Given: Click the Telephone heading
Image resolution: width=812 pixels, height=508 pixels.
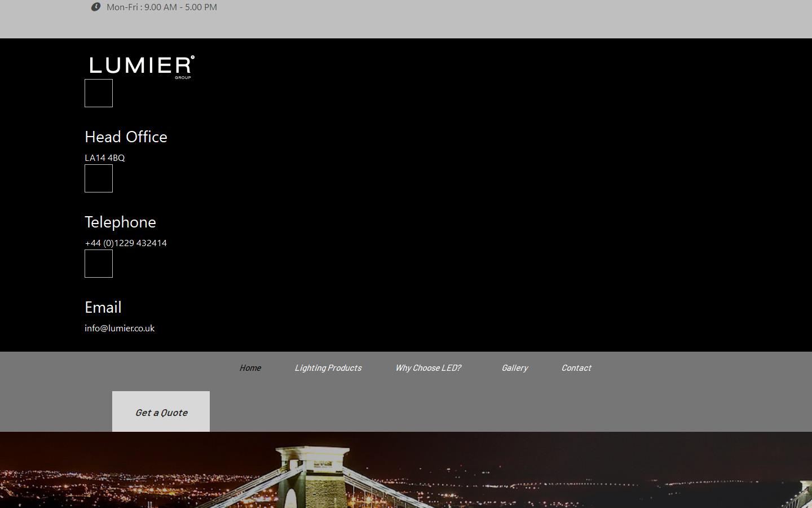Looking at the screenshot, I should click(x=120, y=222).
